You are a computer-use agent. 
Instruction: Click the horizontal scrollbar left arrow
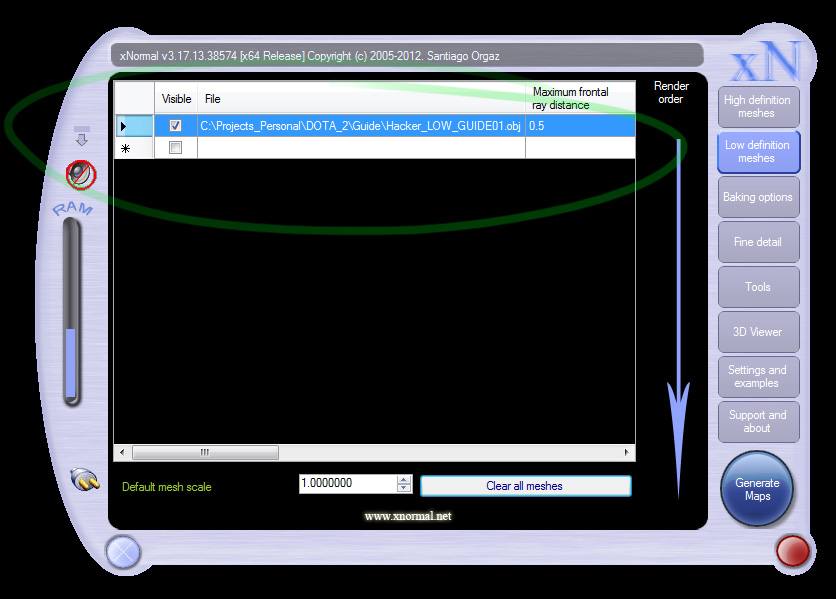coord(122,453)
